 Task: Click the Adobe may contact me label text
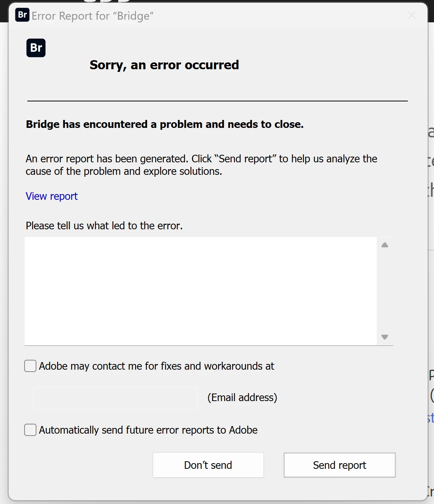156,366
